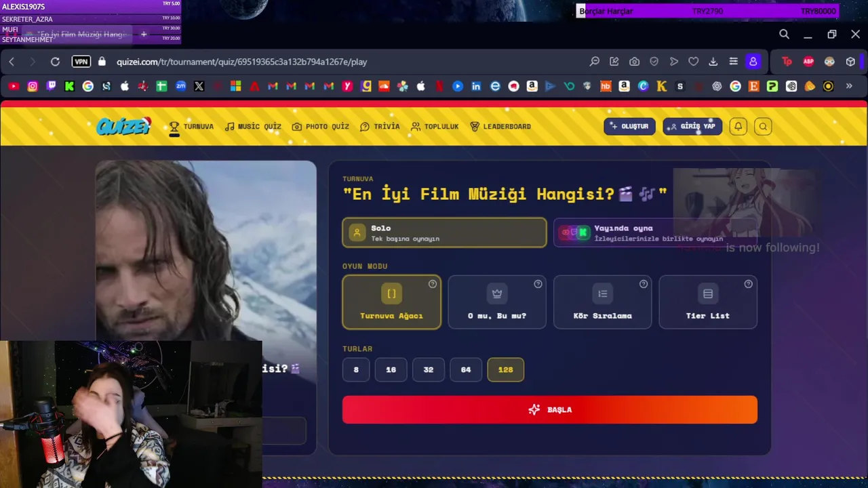Click the Oluştur button

tap(629, 126)
